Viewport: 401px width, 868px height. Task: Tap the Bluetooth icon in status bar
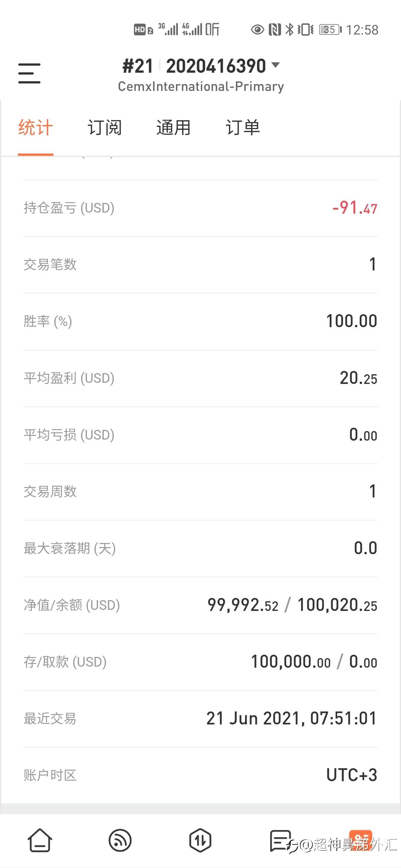[289, 30]
